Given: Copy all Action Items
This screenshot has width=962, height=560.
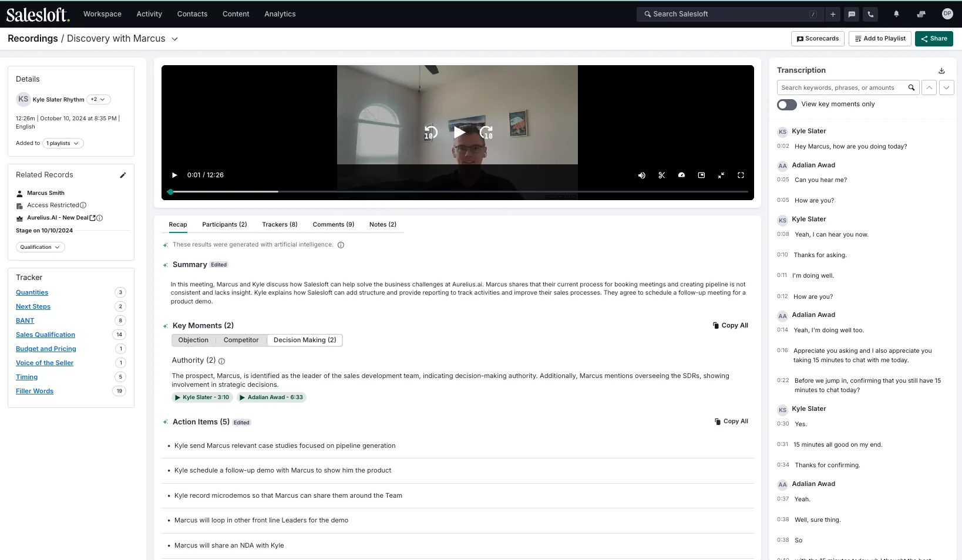Looking at the screenshot, I should (731, 421).
